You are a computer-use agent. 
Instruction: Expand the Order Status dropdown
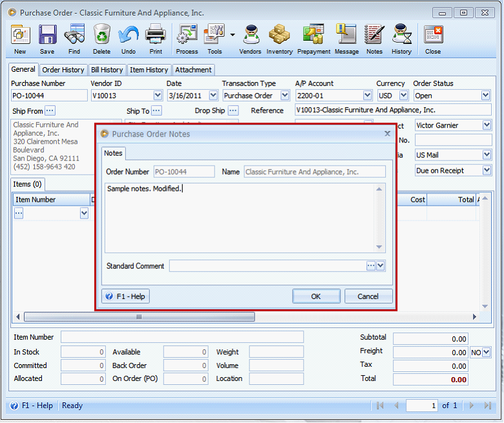[x=486, y=96]
